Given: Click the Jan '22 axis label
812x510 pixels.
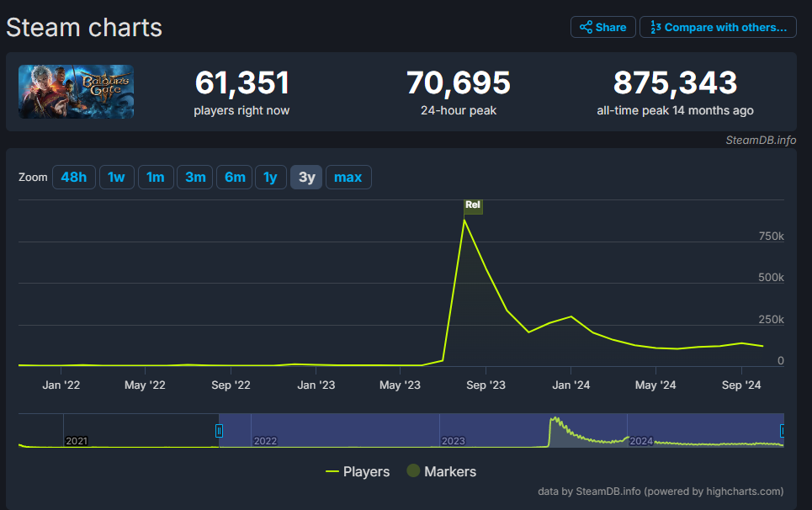Looking at the screenshot, I should (x=61, y=385).
